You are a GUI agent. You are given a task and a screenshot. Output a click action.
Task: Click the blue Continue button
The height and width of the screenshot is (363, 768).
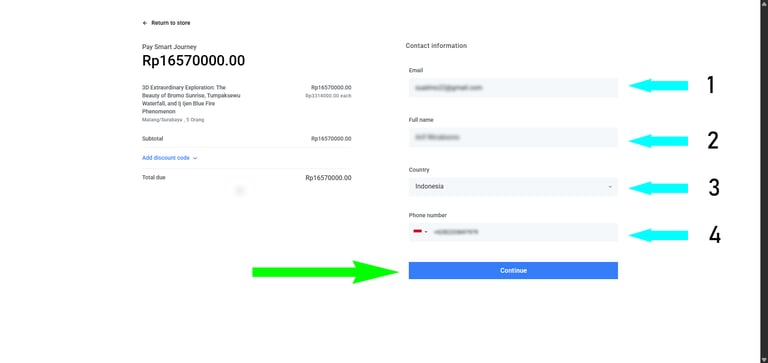coord(513,270)
